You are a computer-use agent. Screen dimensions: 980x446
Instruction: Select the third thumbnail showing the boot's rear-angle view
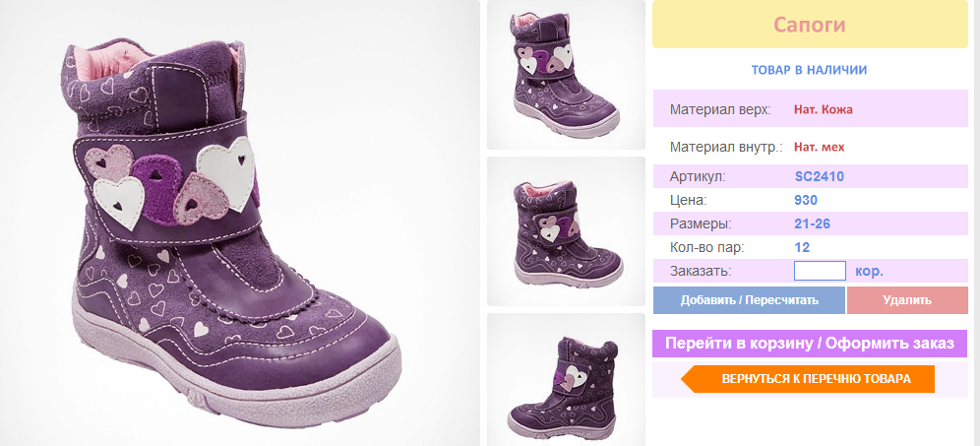(x=566, y=380)
